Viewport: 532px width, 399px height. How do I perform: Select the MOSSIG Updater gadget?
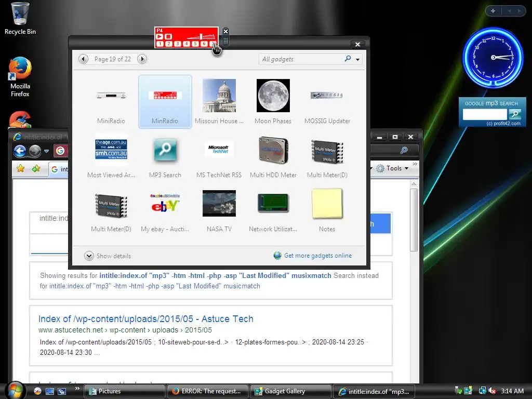pyautogui.click(x=327, y=102)
